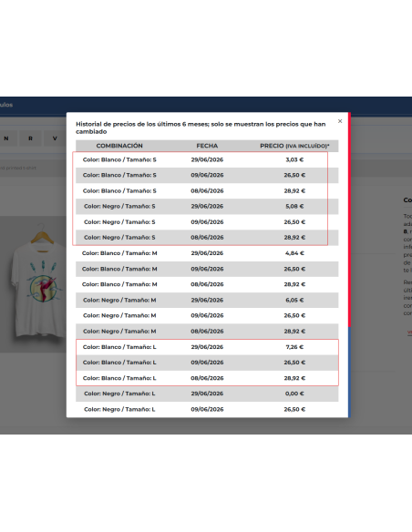Image resolution: width=412 pixels, height=532 pixels.
Task: Click the 6,05 € price cell
Action: 294,300
